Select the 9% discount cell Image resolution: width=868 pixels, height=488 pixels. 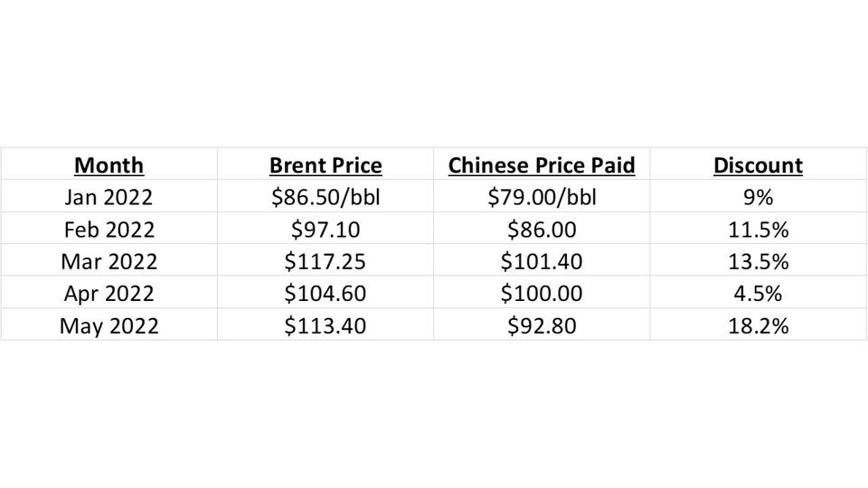tap(758, 197)
